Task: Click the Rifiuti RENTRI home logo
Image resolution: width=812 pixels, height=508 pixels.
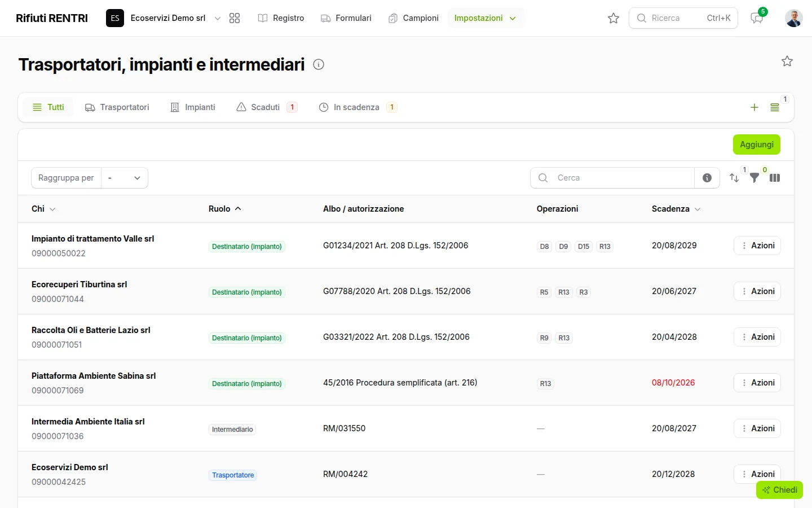Action: click(x=52, y=18)
